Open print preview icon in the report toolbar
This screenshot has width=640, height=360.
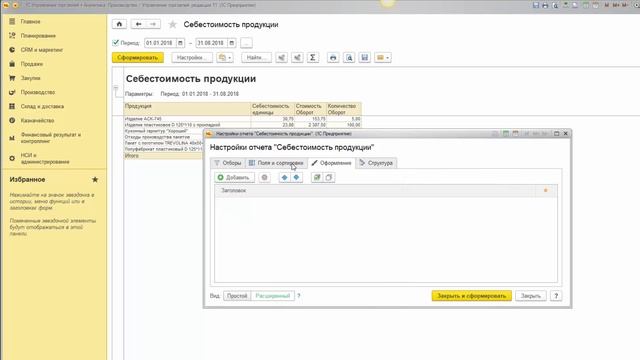349,58
